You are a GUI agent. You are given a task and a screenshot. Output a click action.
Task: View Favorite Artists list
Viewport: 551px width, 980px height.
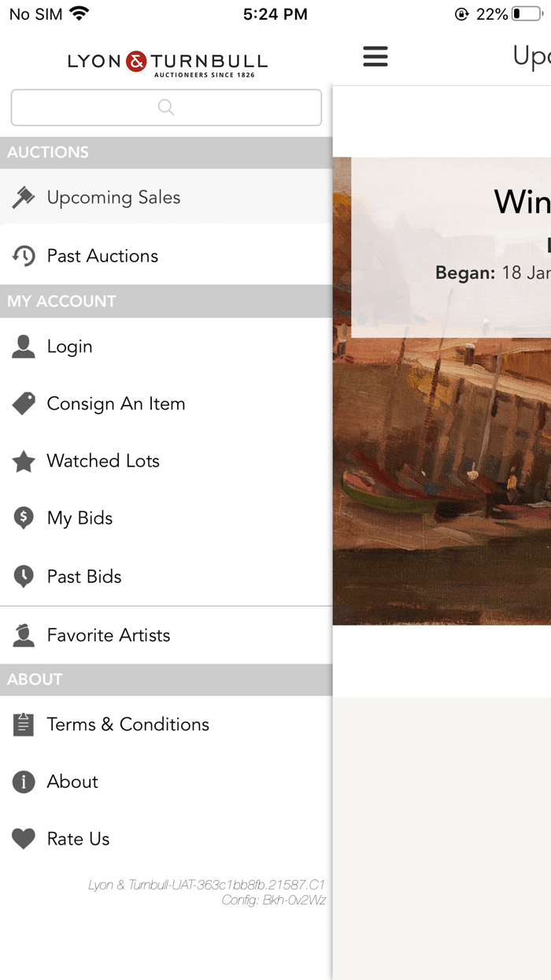(108, 636)
